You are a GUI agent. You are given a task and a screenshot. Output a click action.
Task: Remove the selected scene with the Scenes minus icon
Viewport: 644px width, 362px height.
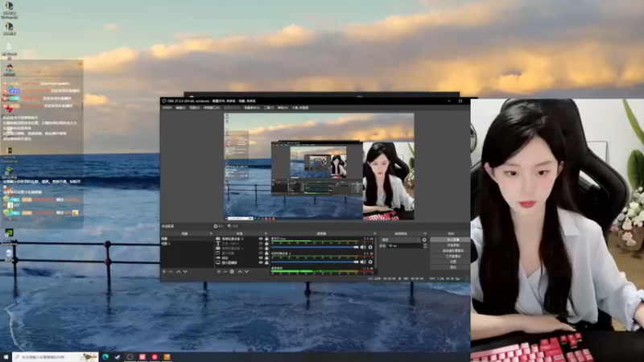[171, 272]
